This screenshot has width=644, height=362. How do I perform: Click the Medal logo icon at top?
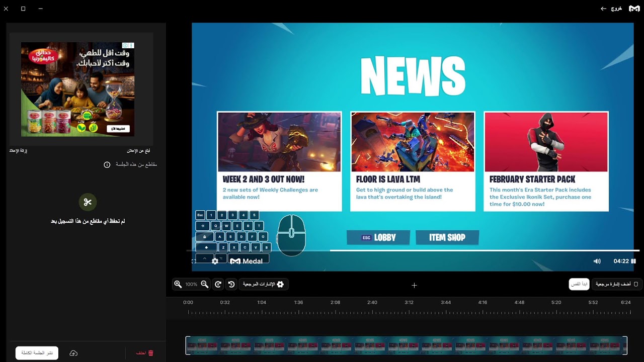coord(634,9)
